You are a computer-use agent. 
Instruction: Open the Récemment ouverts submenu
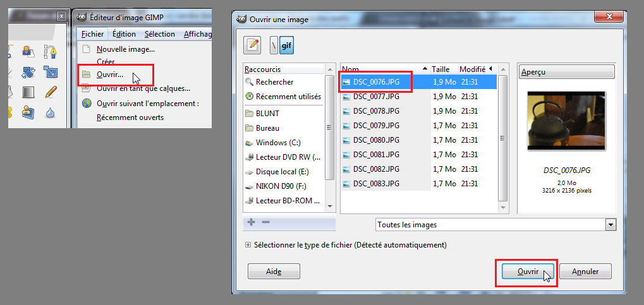click(130, 117)
